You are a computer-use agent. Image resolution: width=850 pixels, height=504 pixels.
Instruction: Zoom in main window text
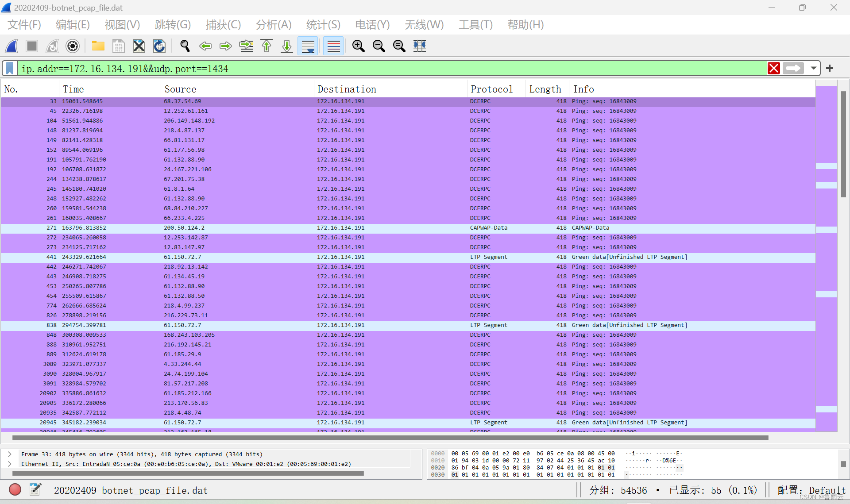358,46
